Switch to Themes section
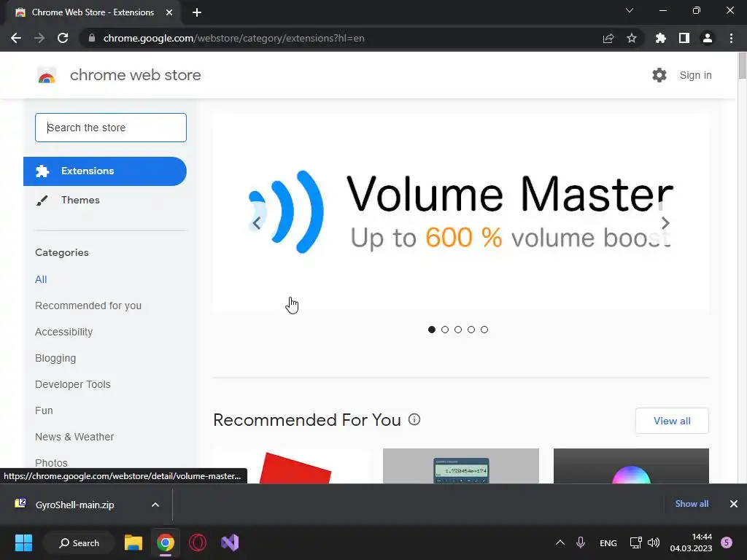 (80, 200)
